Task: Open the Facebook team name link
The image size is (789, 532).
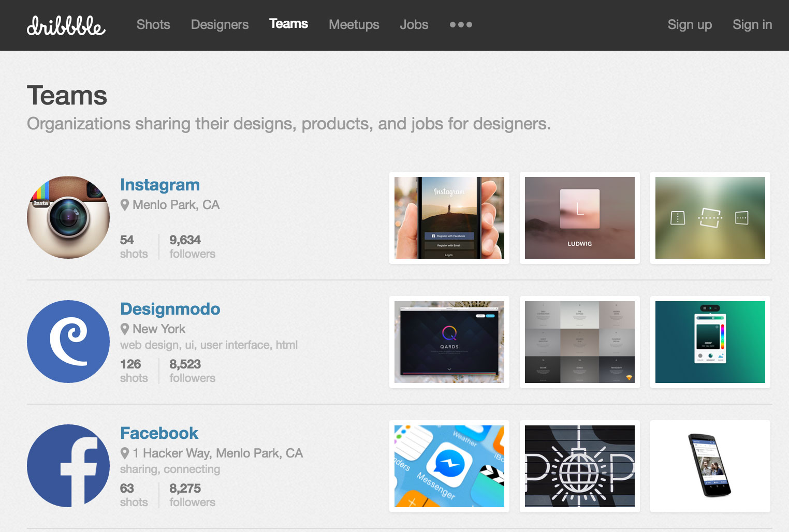Action: (159, 433)
